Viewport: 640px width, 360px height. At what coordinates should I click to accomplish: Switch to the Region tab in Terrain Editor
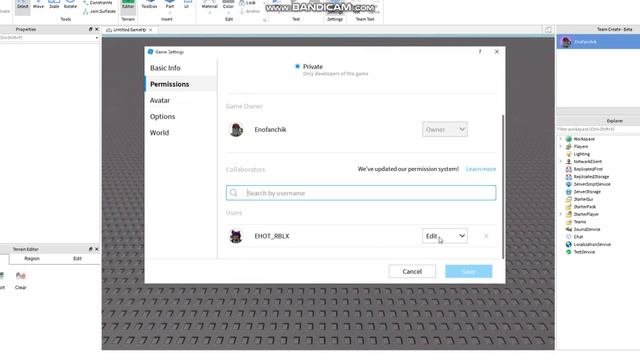32,259
